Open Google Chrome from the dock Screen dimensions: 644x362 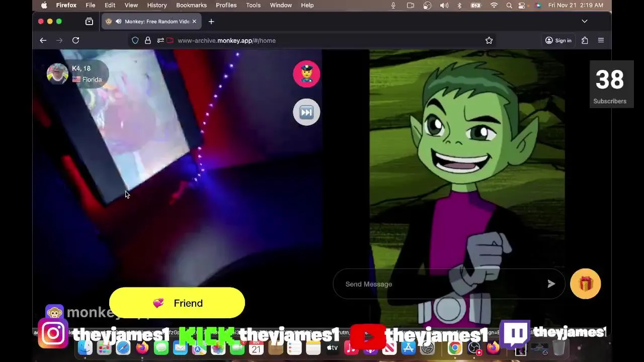click(x=454, y=347)
